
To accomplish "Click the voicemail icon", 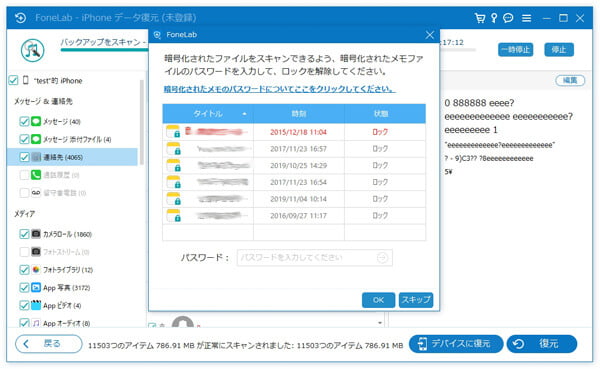I will [36, 193].
